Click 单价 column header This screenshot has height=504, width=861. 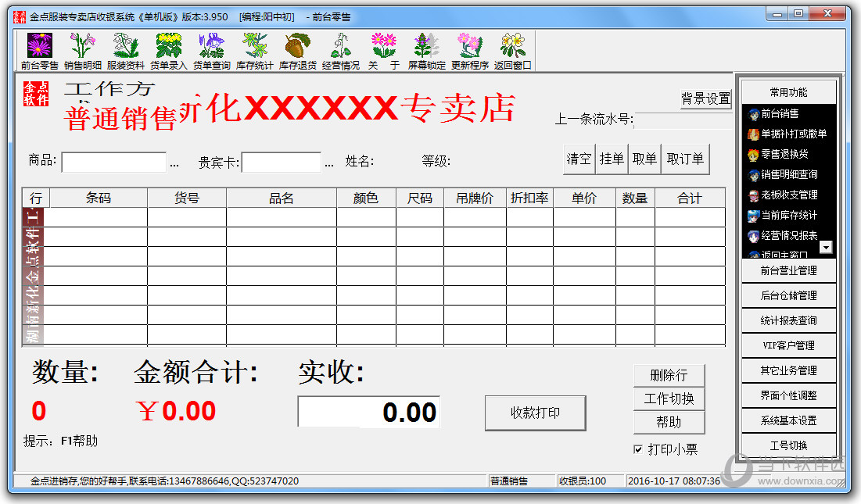tap(584, 198)
